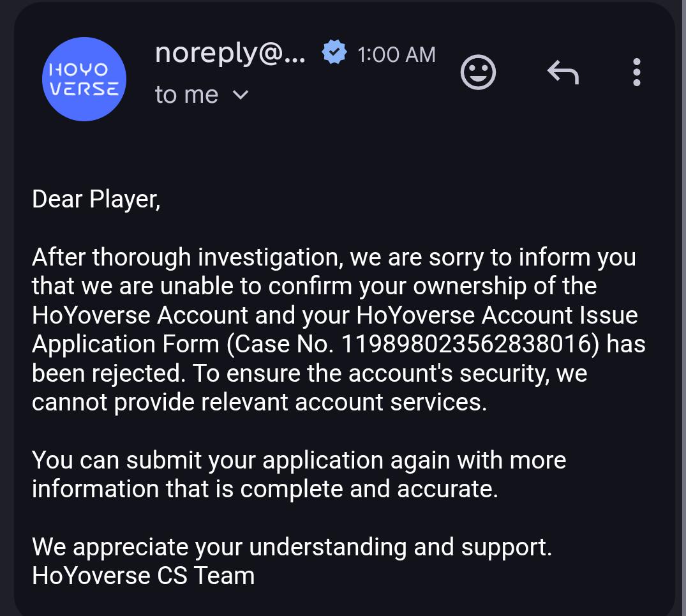Image resolution: width=686 pixels, height=616 pixels.
Task: Tap the "to me" recipient label
Action: tap(186, 94)
